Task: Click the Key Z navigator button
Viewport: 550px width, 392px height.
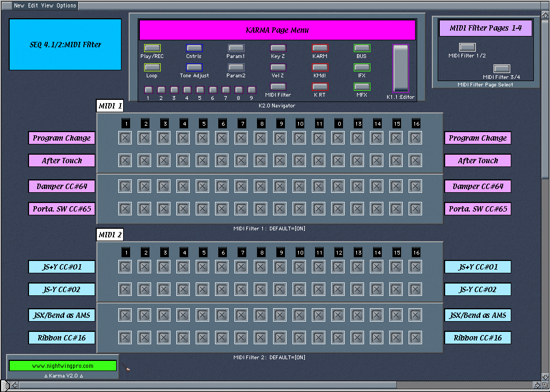Action: pyautogui.click(x=278, y=48)
